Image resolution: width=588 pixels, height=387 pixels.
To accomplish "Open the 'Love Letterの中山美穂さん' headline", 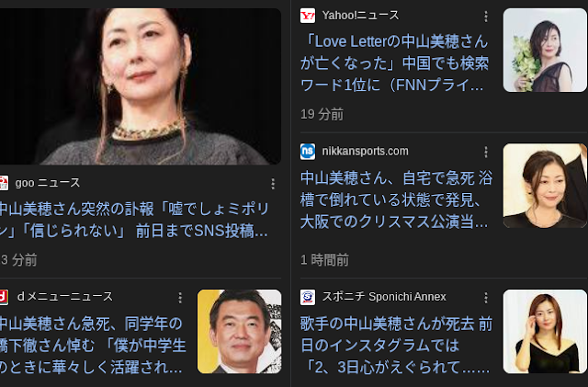I will [394, 63].
